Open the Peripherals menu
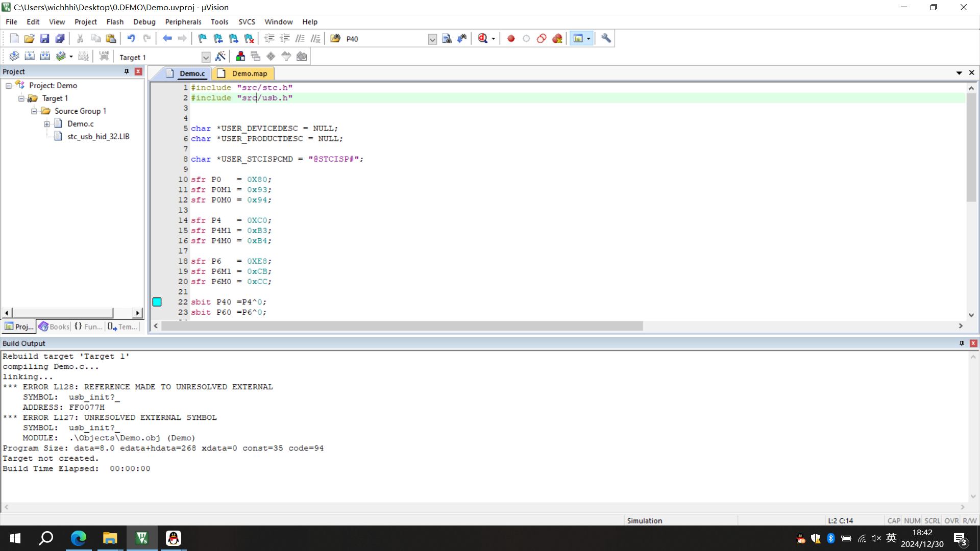980x551 pixels. point(183,22)
